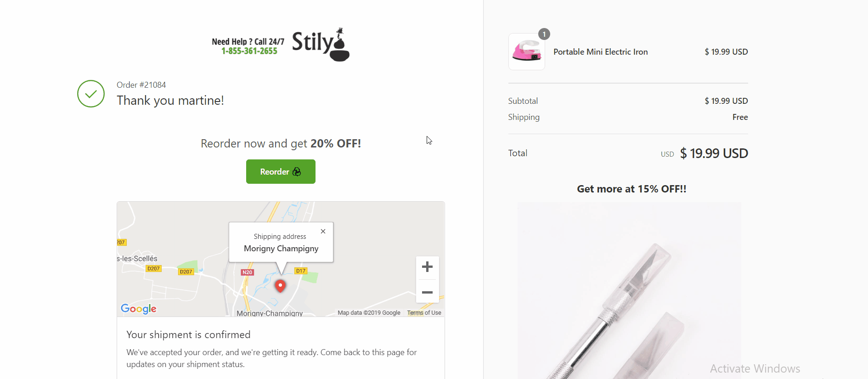Image resolution: width=868 pixels, height=379 pixels.
Task: Click the Get more at 15% OFF heading
Action: click(x=631, y=189)
